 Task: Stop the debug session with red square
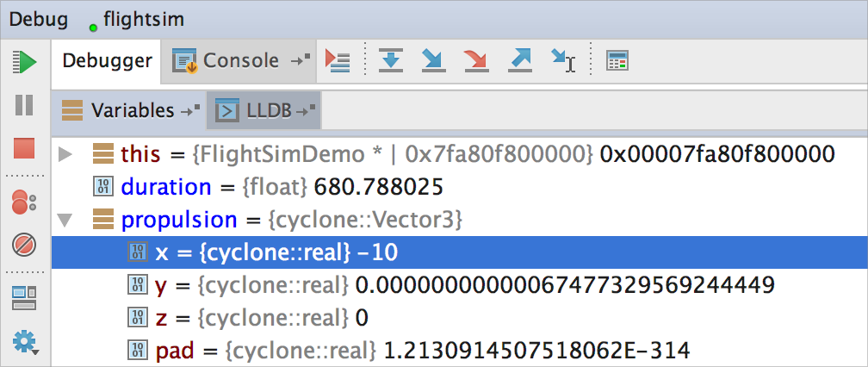(24, 148)
